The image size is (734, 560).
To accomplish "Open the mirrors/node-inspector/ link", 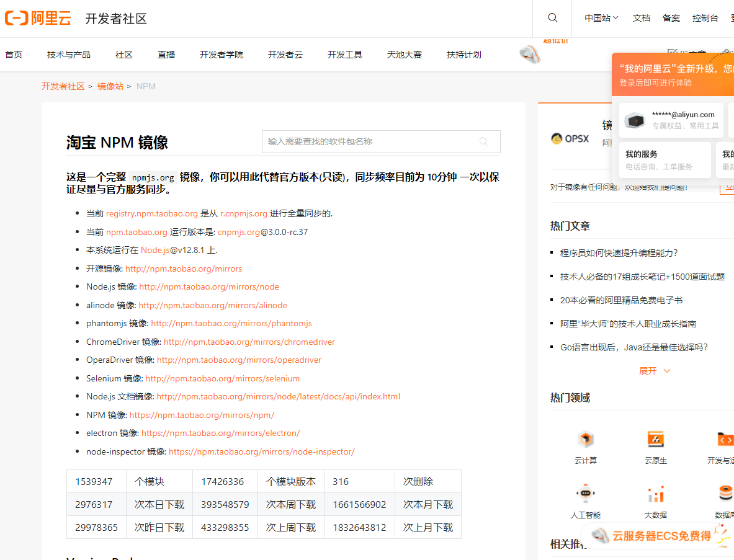I will tap(262, 451).
